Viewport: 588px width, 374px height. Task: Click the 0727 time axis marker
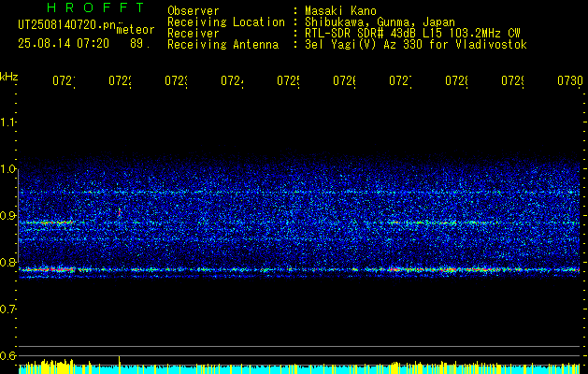coord(400,81)
